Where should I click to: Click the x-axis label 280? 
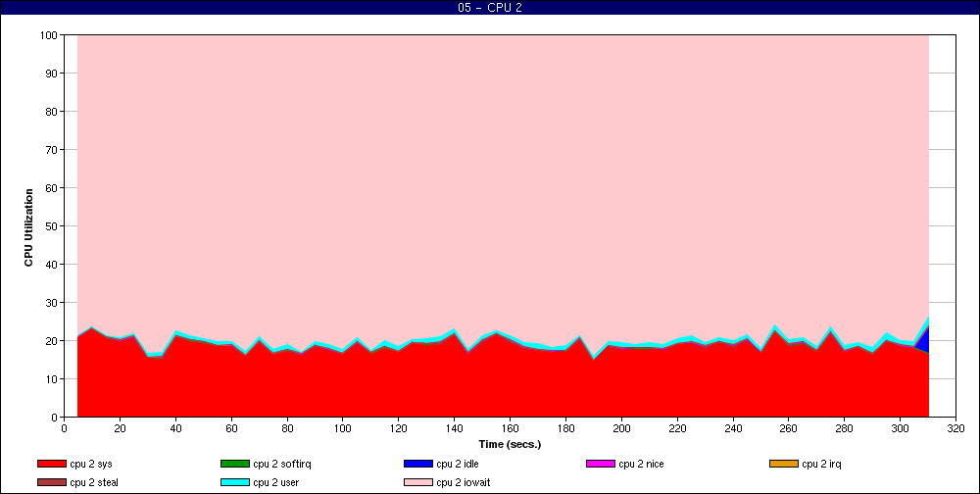coord(845,428)
